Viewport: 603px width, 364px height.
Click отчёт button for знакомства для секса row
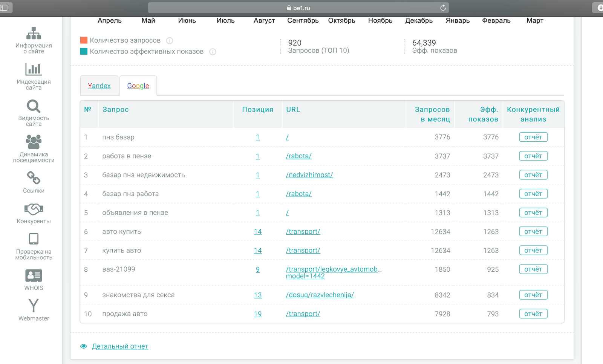533,295
